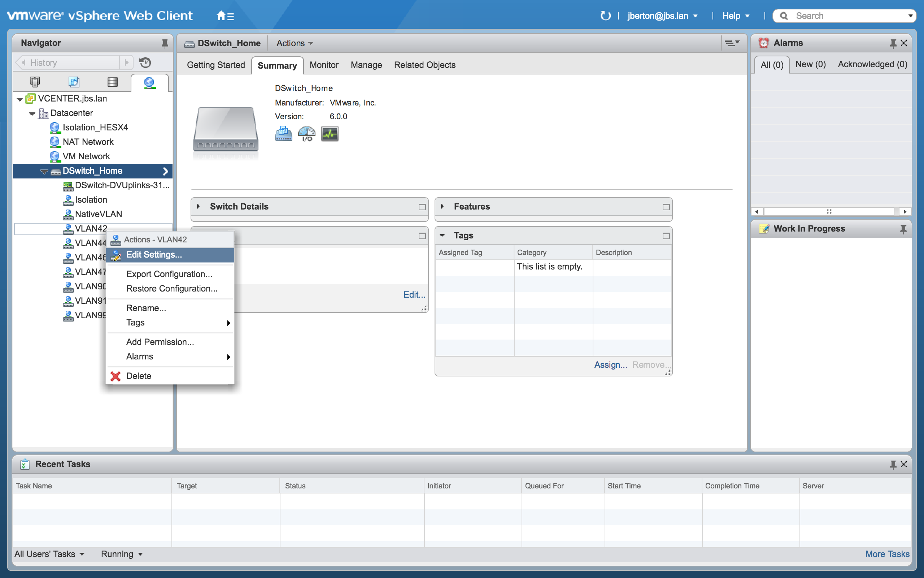924x578 pixels.
Task: Open the Actions dropdown for DSwitch_Home
Action: click(295, 43)
